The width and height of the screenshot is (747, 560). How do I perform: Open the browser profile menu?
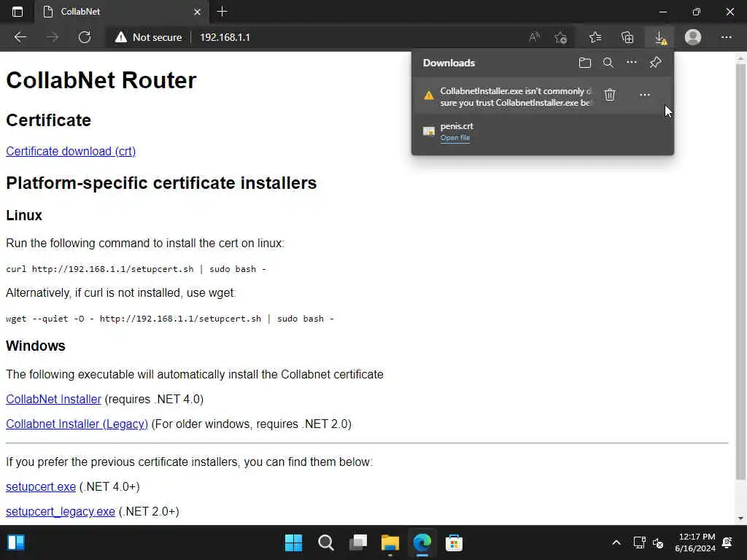(x=693, y=37)
